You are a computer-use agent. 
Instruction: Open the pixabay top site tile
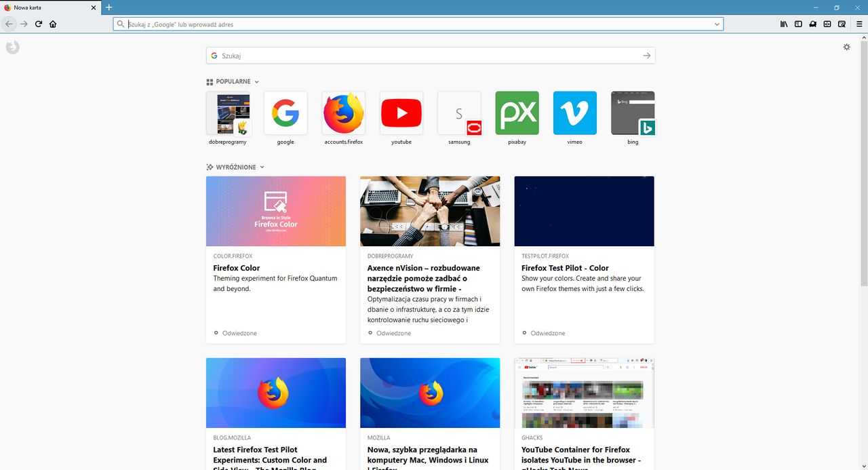[517, 113]
